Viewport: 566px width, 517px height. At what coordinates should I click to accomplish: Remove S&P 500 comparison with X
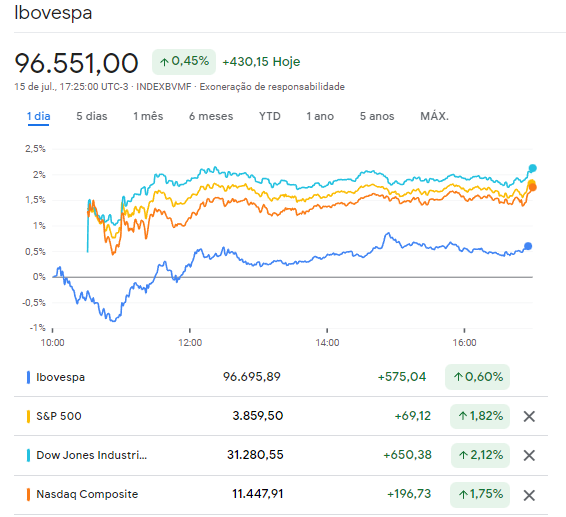(x=529, y=416)
